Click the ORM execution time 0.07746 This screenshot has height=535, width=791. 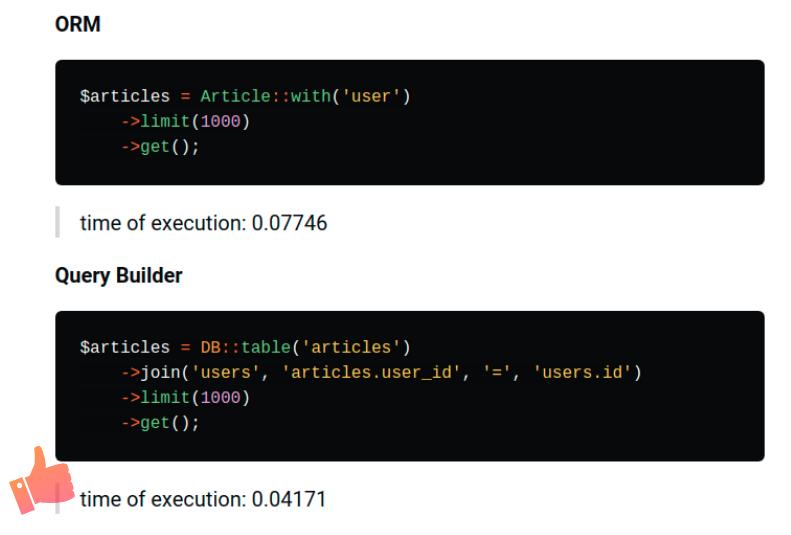coord(289,223)
